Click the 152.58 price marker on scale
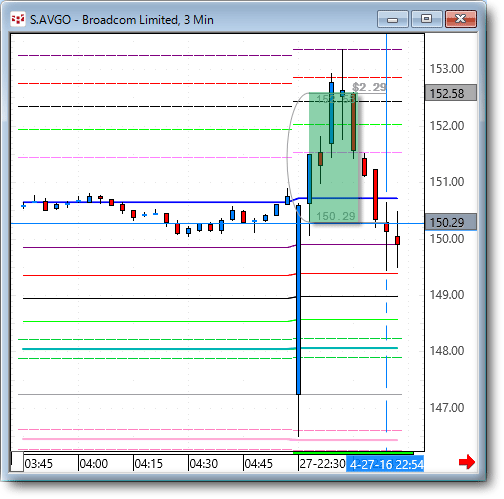504x499 pixels. (451, 93)
